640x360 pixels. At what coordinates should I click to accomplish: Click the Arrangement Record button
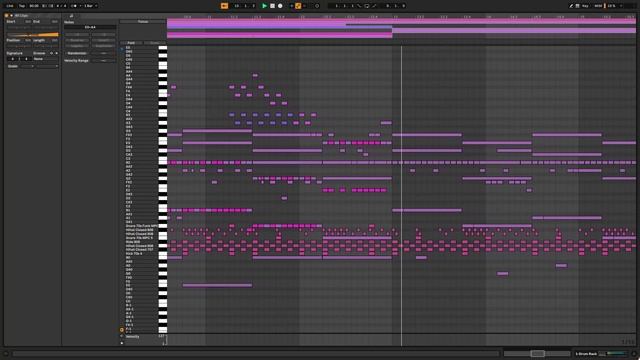[x=280, y=6]
